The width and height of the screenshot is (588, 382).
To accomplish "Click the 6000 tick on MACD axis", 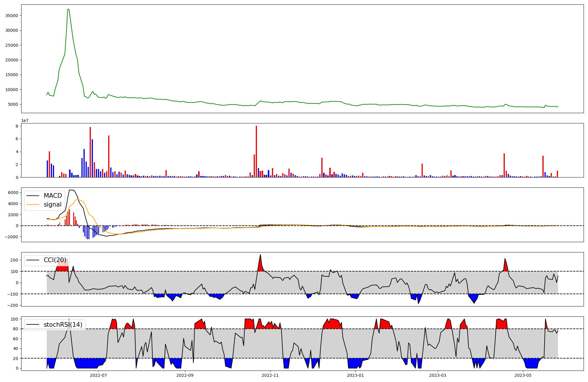I will click(13, 192).
